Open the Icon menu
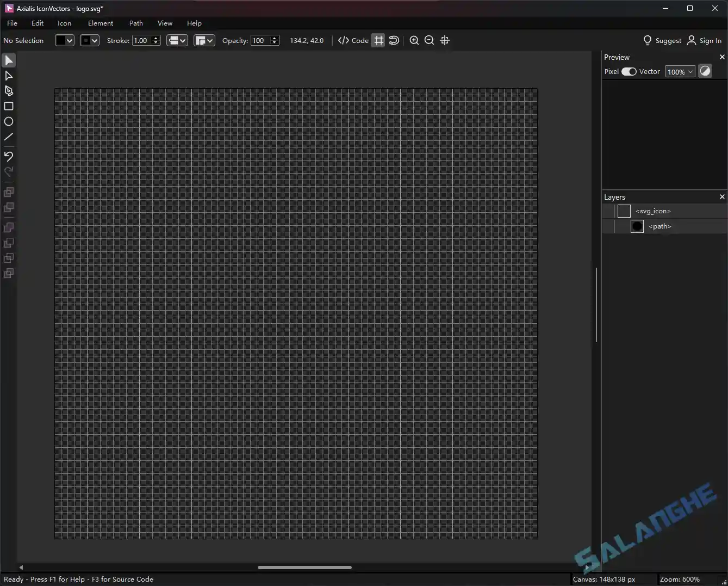 pyautogui.click(x=64, y=23)
